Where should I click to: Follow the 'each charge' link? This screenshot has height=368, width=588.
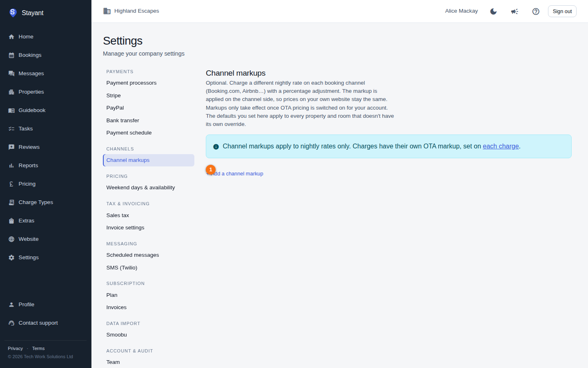501,146
